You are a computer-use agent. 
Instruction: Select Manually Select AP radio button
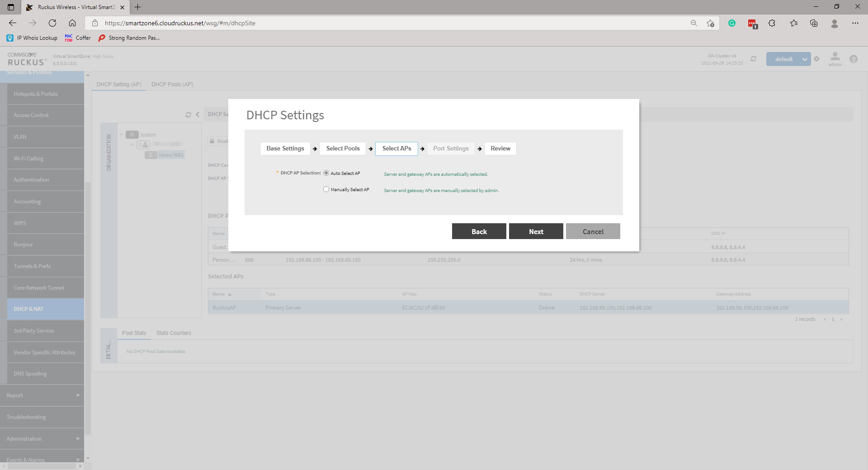pos(326,189)
